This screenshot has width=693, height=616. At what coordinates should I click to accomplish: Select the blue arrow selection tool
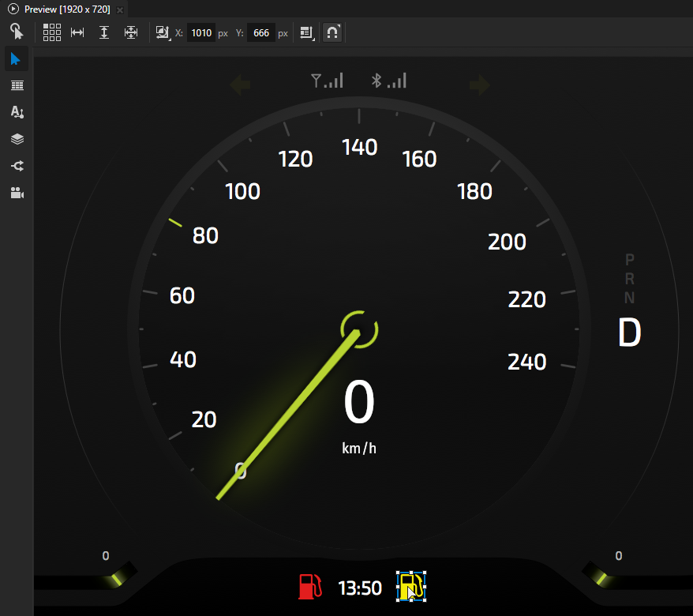coord(17,58)
